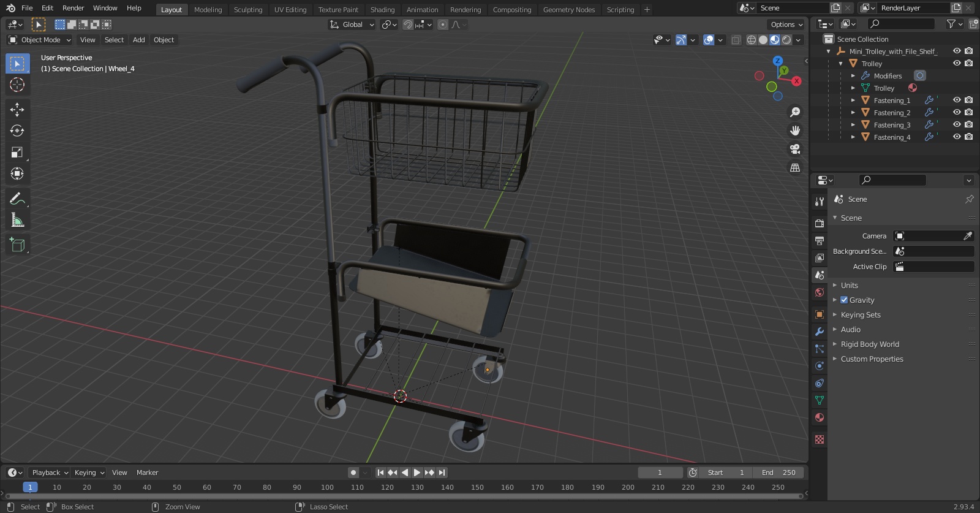Open the Render menu

pos(73,8)
